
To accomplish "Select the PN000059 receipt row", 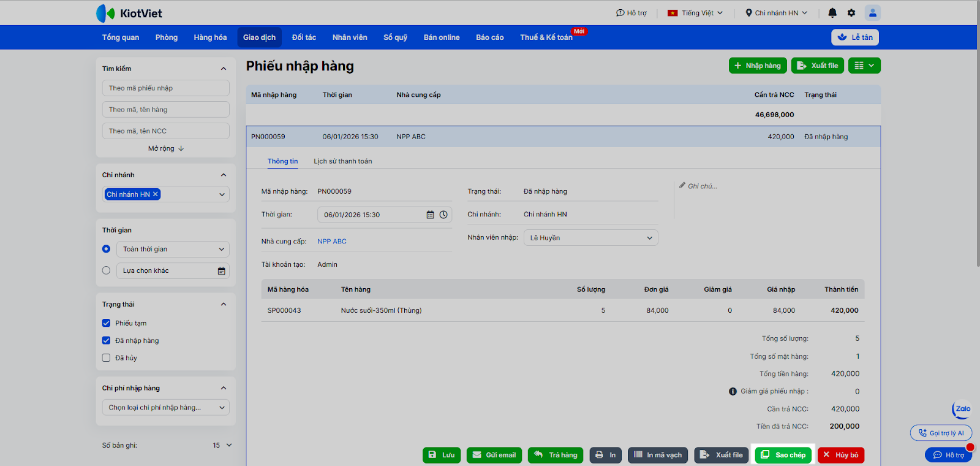I will 563,137.
